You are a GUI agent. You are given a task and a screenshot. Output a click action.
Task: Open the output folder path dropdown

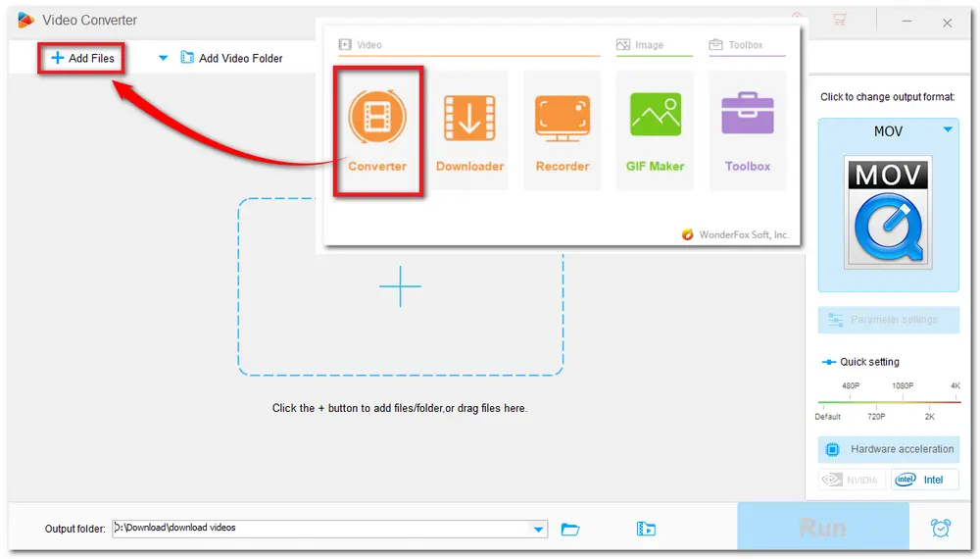537,530
